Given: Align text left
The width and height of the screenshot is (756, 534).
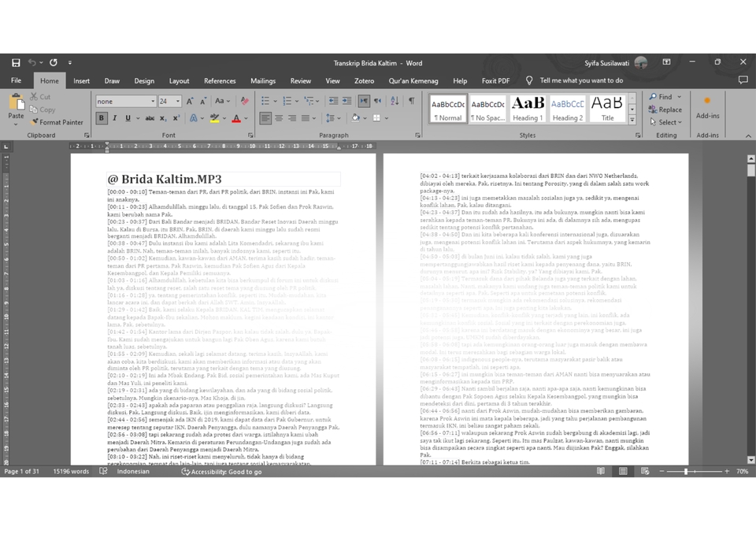Looking at the screenshot, I should point(265,118).
